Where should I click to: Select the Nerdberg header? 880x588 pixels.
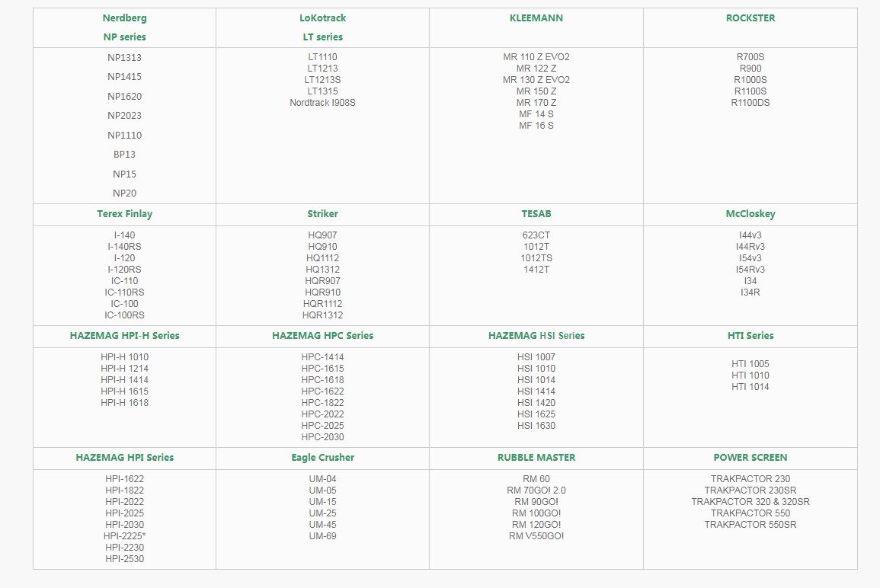point(125,18)
